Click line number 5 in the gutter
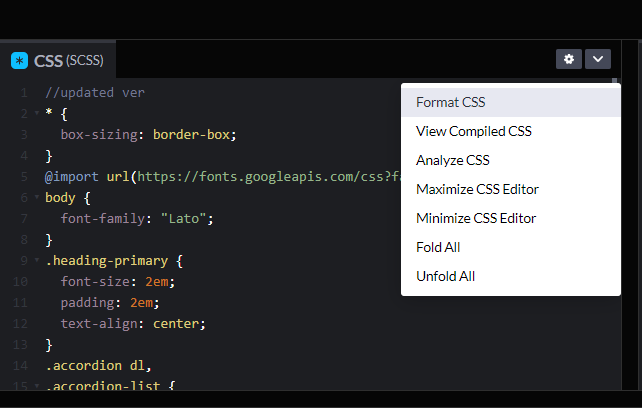Image resolution: width=642 pixels, height=410 pixels. tap(23, 176)
